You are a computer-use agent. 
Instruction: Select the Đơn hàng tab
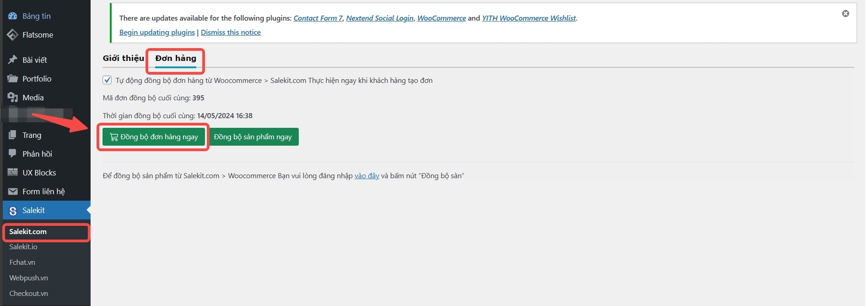[x=176, y=58]
